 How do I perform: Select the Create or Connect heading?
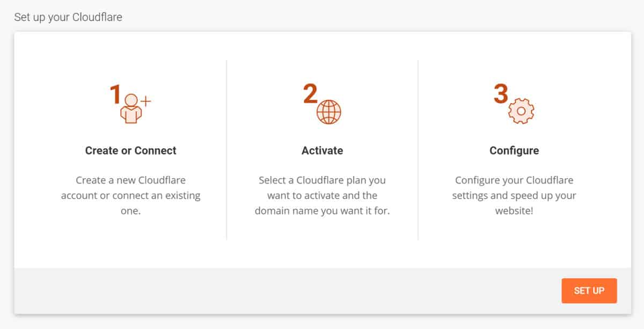[131, 151]
